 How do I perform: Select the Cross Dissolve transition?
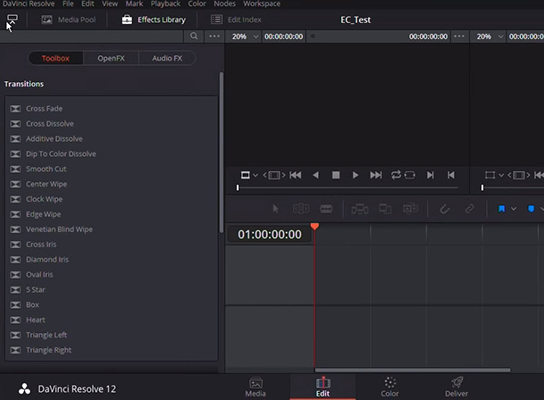click(50, 124)
